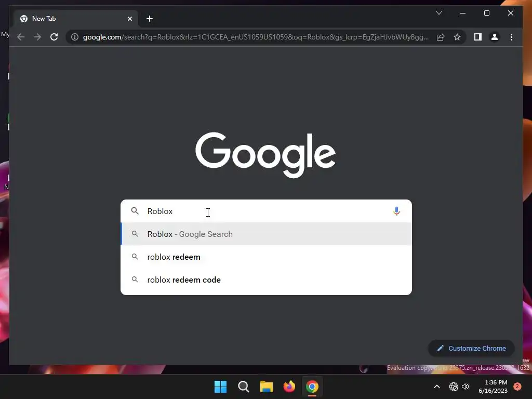Open the Chrome profile menu
The width and height of the screenshot is (532, 399).
coord(495,37)
